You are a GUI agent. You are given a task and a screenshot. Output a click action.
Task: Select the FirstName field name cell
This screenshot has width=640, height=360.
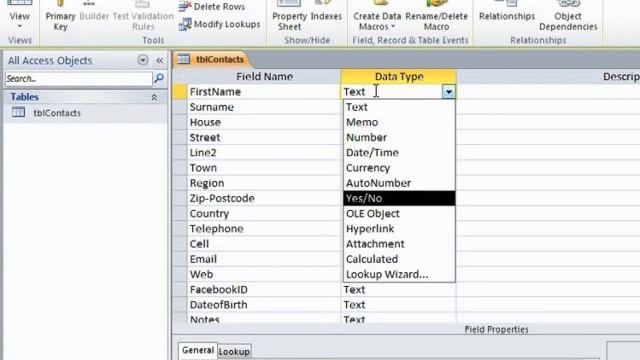tap(264, 92)
